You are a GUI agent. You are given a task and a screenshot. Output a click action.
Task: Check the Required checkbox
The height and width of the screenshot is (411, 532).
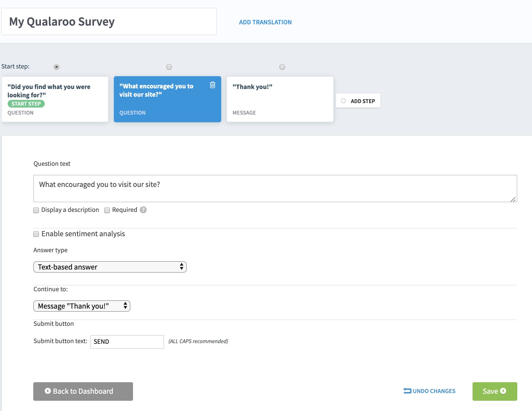[107, 210]
